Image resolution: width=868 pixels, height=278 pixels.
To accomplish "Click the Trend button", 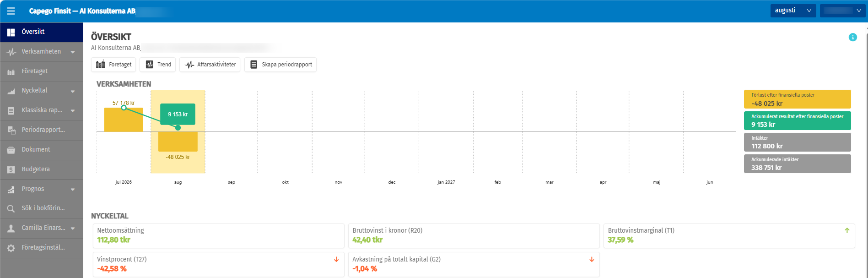I will point(158,65).
